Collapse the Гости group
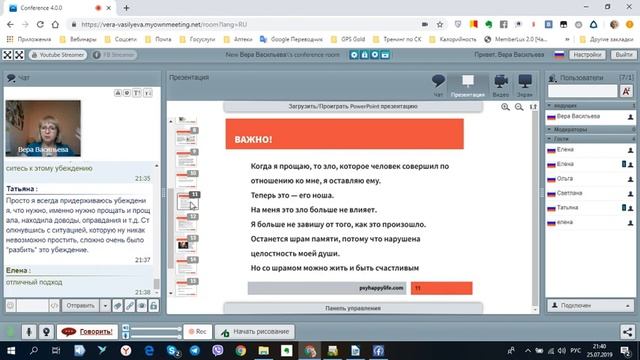The height and width of the screenshot is (360, 640). coord(590,139)
